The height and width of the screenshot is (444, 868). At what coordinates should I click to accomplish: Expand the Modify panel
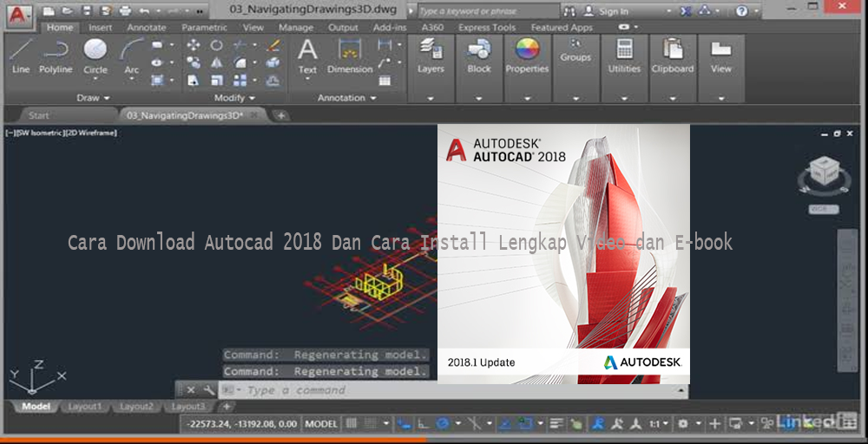234,98
